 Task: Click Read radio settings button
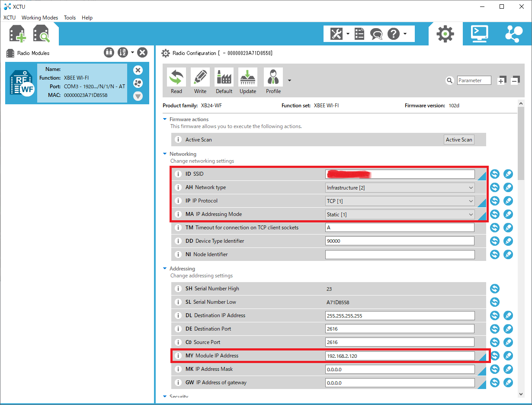(x=176, y=80)
